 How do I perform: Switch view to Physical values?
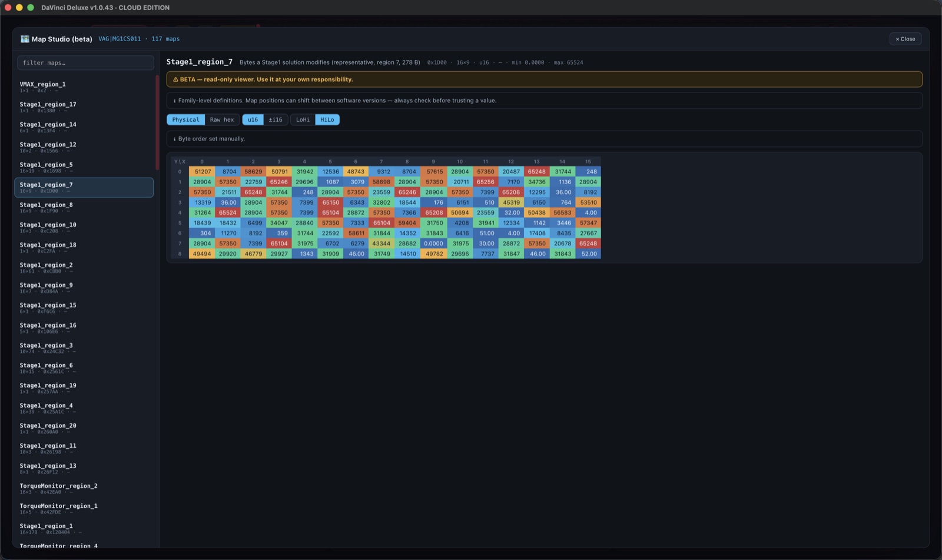pyautogui.click(x=185, y=119)
